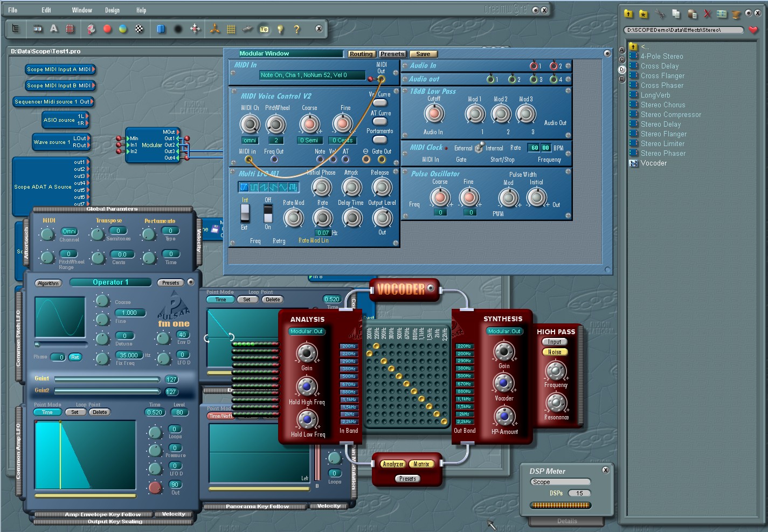Toggle the Int/Ext switch in Multi LFO

[245, 213]
